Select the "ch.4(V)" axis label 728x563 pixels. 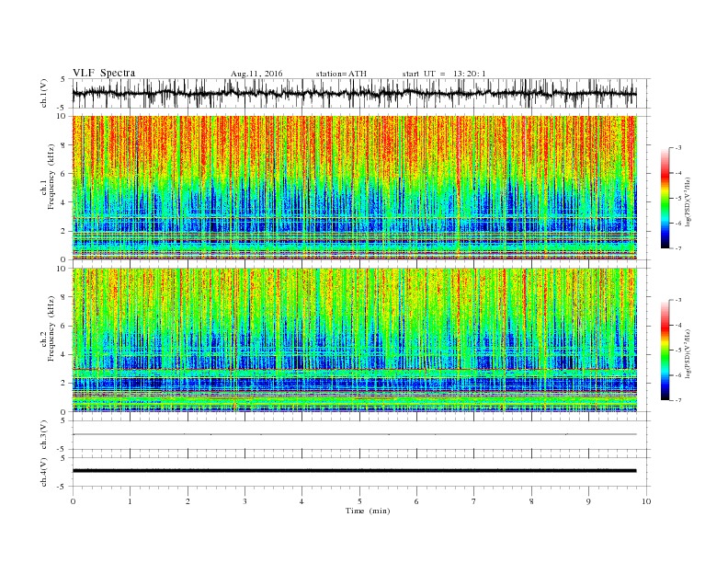[x=44, y=472]
